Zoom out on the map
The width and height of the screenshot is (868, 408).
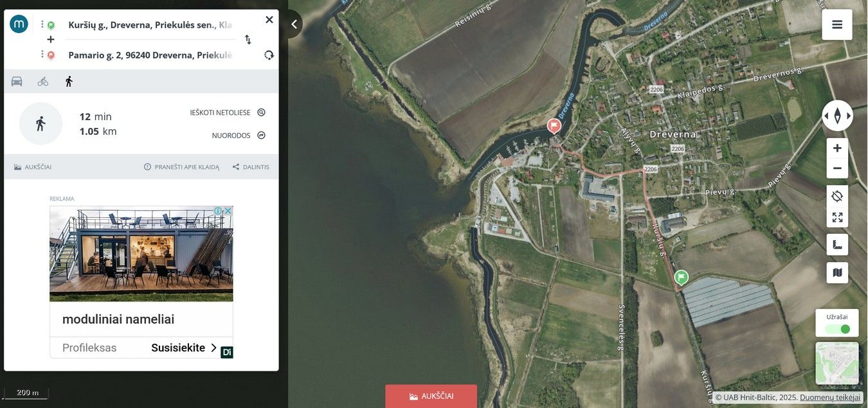pos(837,168)
